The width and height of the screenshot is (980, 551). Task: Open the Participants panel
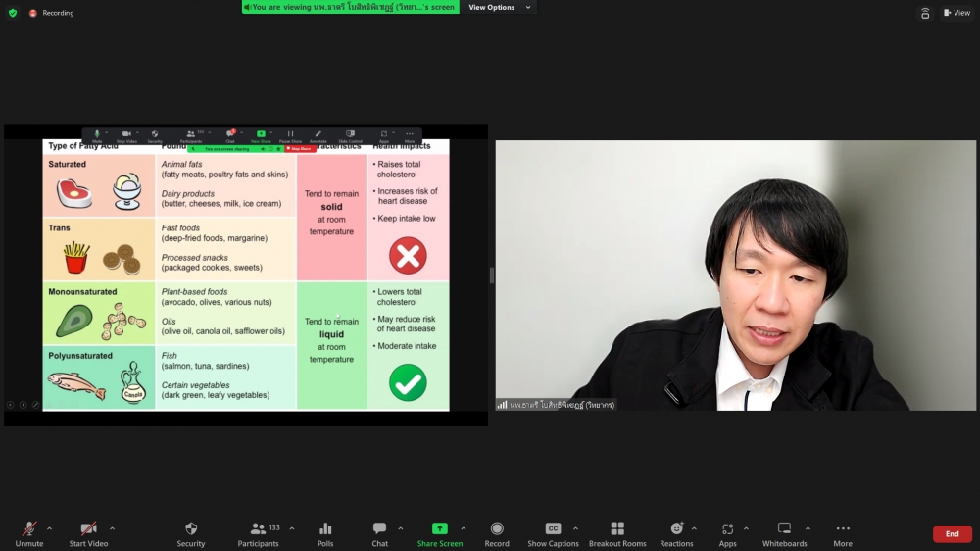(258, 529)
